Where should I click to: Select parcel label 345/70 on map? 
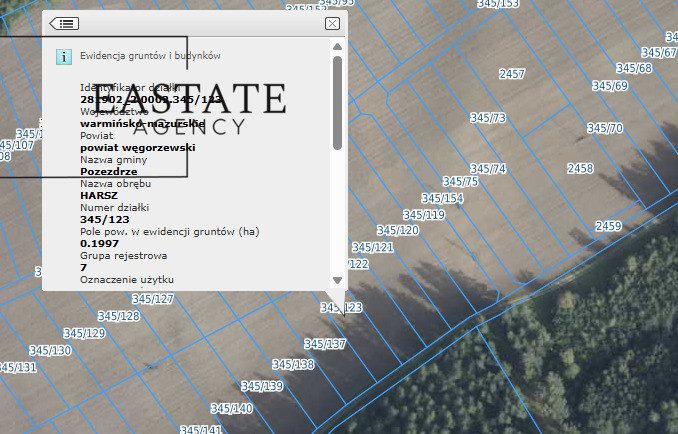[605, 128]
